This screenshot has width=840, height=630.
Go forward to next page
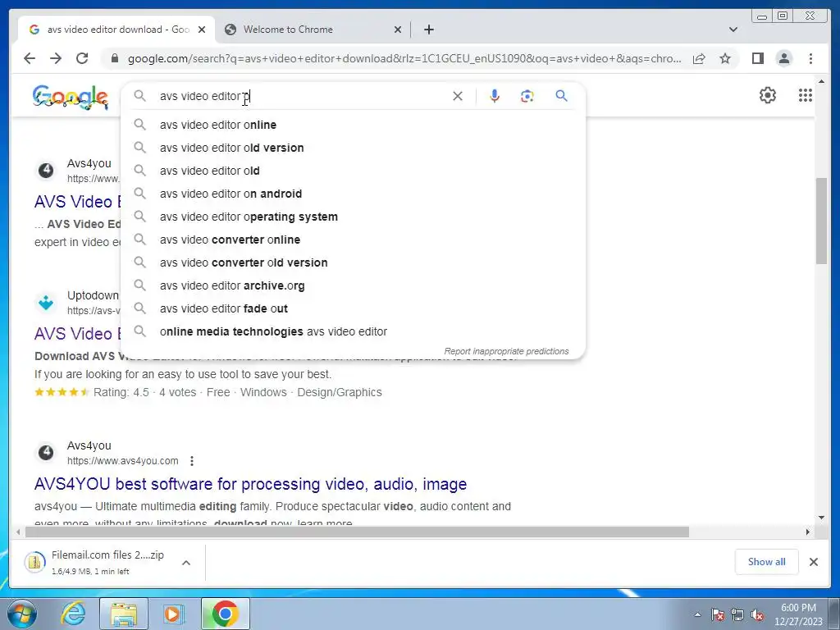tap(56, 58)
